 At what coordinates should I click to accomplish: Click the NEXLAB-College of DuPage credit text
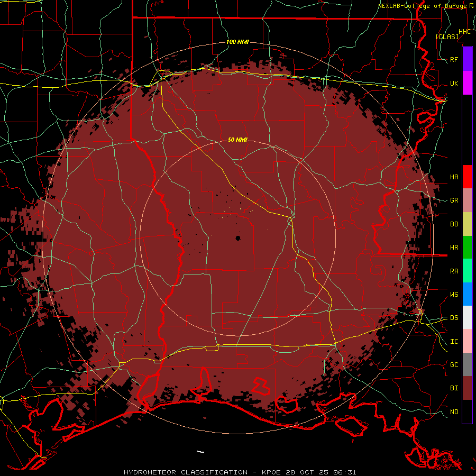pyautogui.click(x=422, y=6)
